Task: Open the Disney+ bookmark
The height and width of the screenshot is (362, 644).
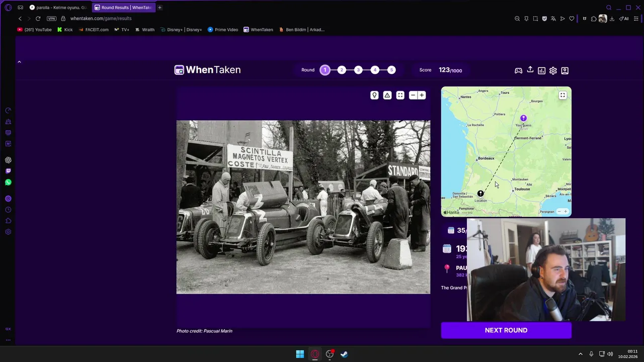Action: (x=181, y=30)
